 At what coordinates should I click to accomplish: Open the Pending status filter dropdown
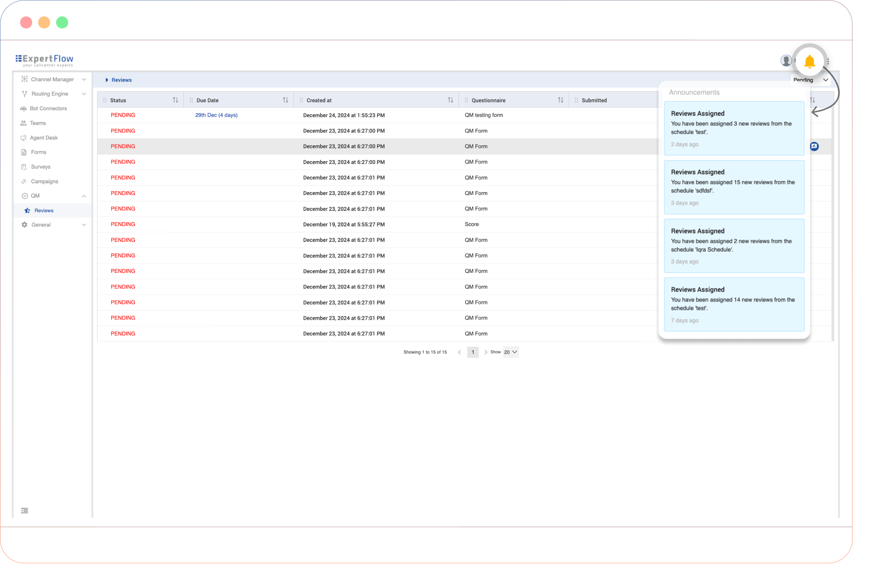tap(811, 80)
